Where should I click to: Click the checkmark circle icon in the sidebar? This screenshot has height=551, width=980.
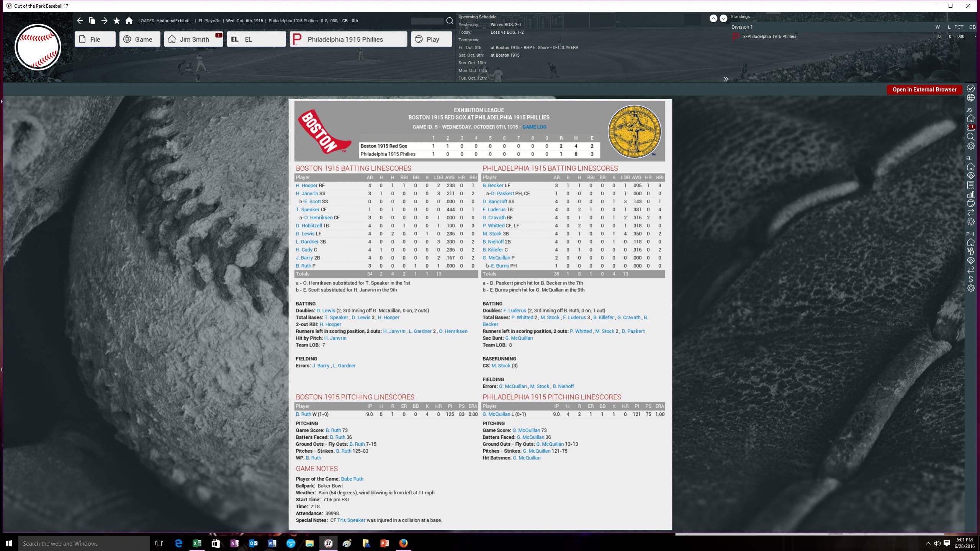(970, 88)
